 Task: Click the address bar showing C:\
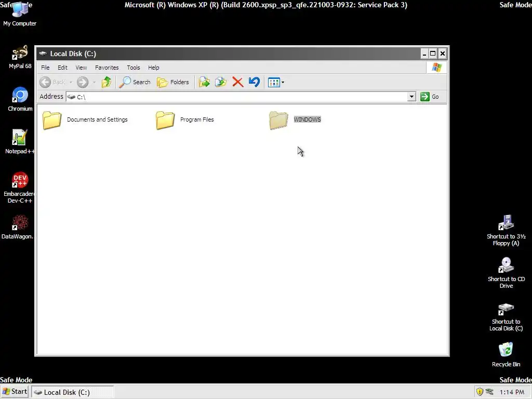coord(237,97)
